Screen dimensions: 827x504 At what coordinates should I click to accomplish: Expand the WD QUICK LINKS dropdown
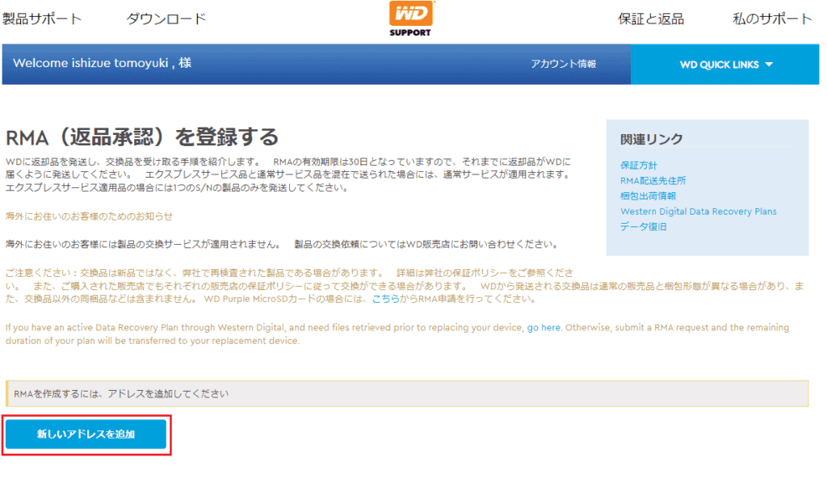coord(725,65)
